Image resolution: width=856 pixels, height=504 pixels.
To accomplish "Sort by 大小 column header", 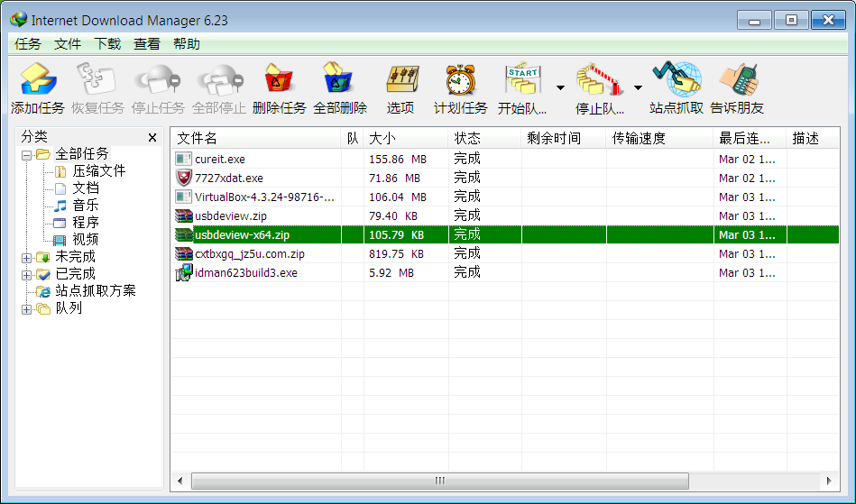I will tap(406, 139).
